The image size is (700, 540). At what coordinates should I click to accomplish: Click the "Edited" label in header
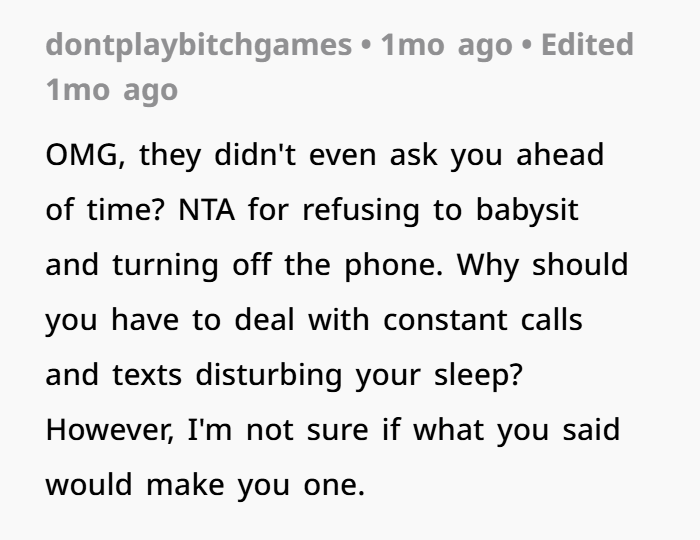588,45
